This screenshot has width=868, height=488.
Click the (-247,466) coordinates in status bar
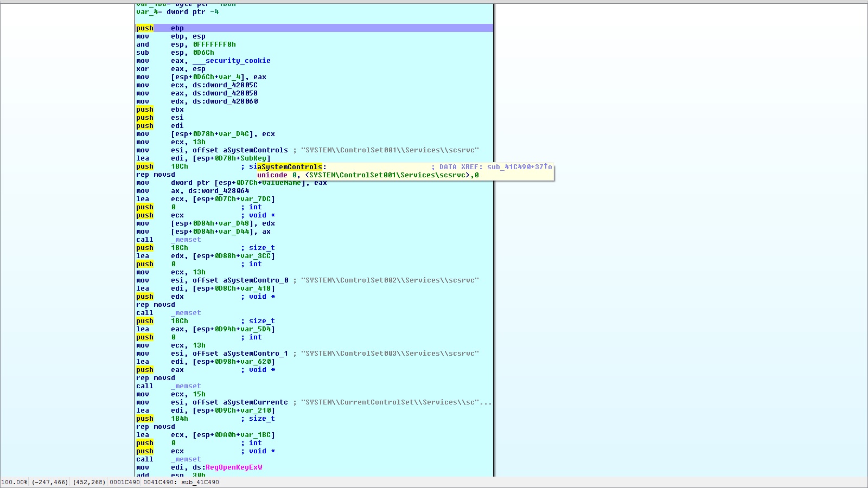[50, 482]
